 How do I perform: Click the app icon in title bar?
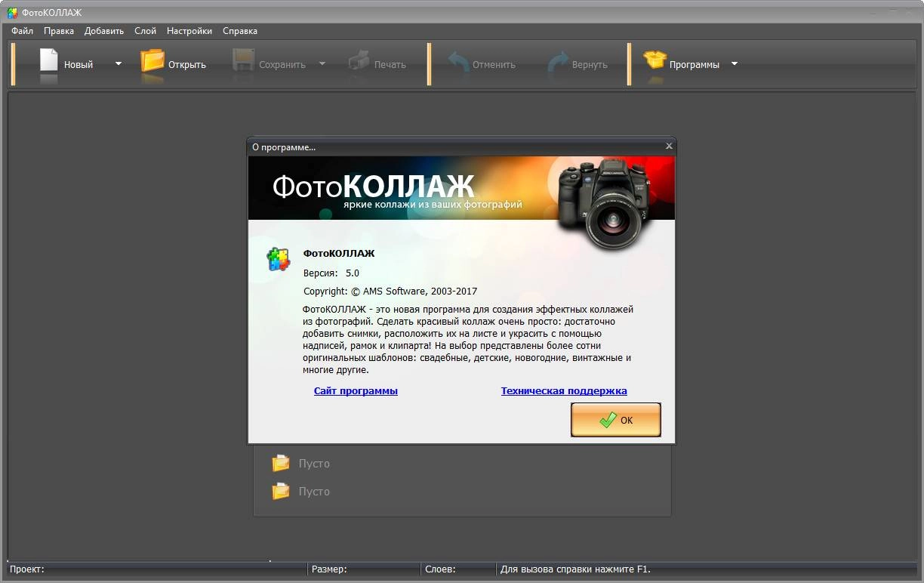pyautogui.click(x=12, y=12)
